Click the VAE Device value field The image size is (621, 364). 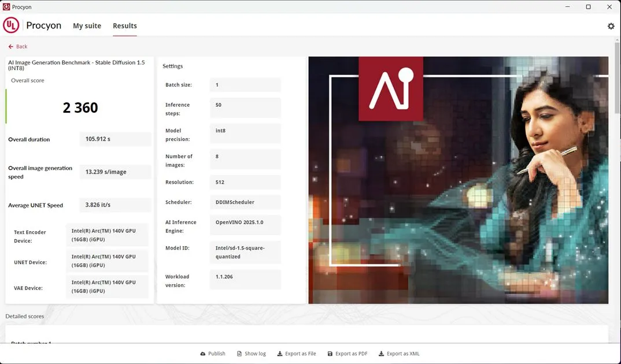[x=107, y=287]
